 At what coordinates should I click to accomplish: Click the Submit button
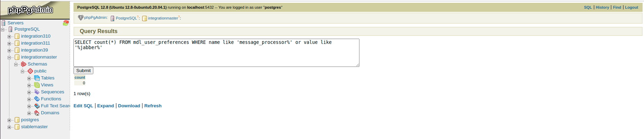[x=84, y=71]
